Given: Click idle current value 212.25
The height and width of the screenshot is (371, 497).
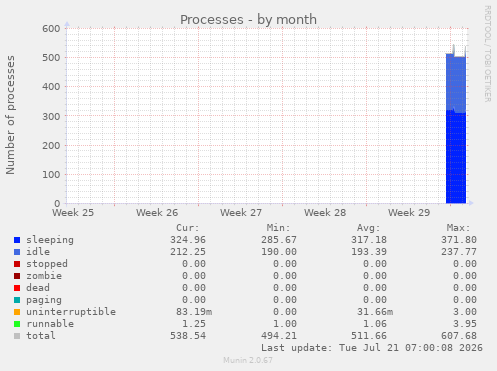Looking at the screenshot, I should (188, 252).
